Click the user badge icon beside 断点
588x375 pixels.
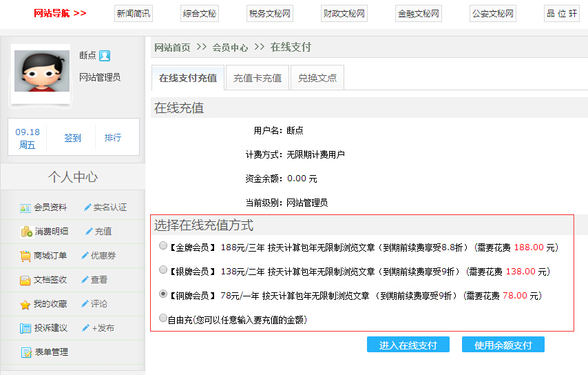105,56
